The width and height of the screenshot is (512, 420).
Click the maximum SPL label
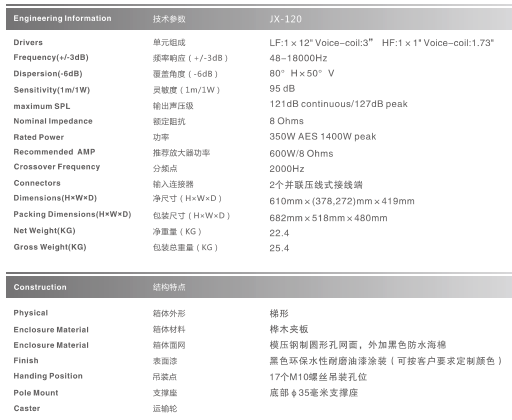42,106
